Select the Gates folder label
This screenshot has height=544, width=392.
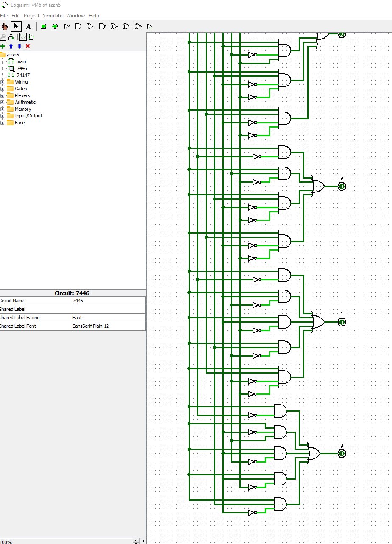click(21, 89)
